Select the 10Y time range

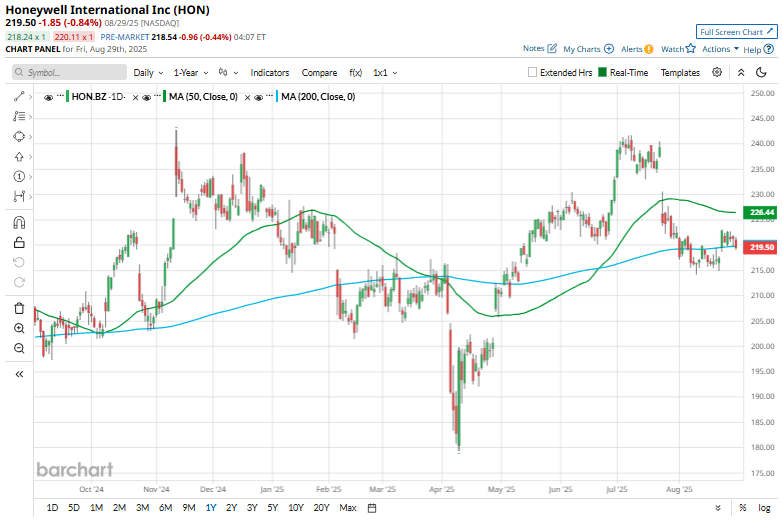point(296,508)
